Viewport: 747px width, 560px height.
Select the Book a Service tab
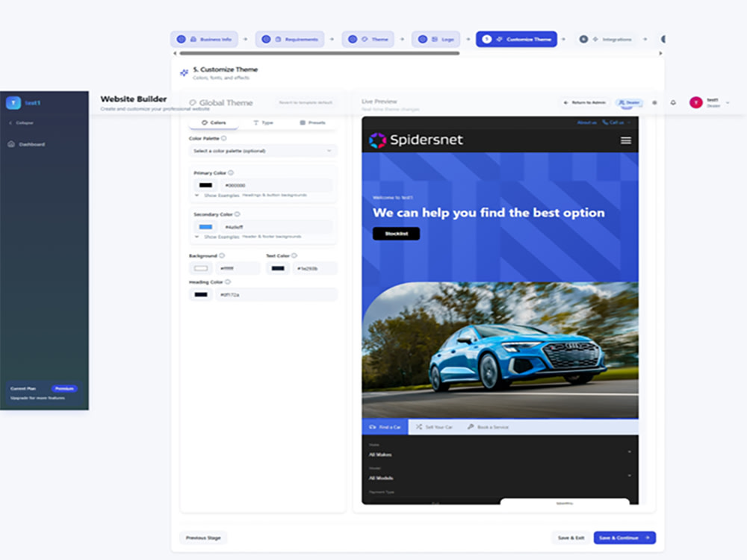pos(489,427)
